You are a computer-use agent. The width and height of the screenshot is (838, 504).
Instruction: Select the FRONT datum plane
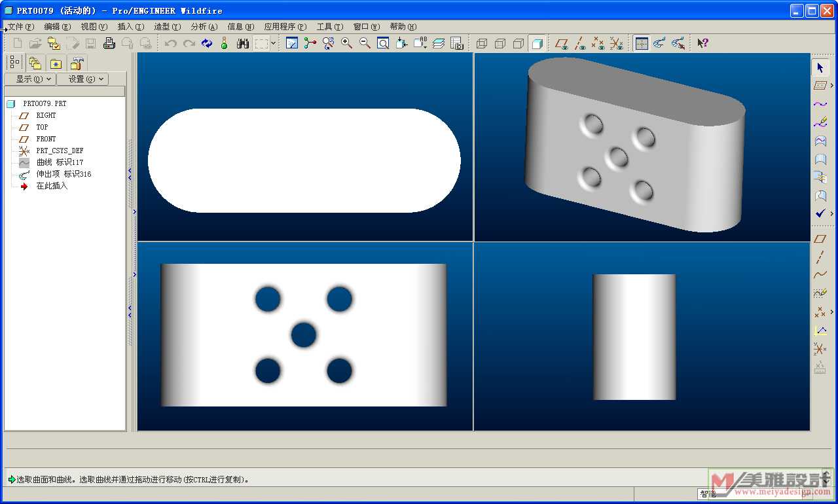[46, 139]
